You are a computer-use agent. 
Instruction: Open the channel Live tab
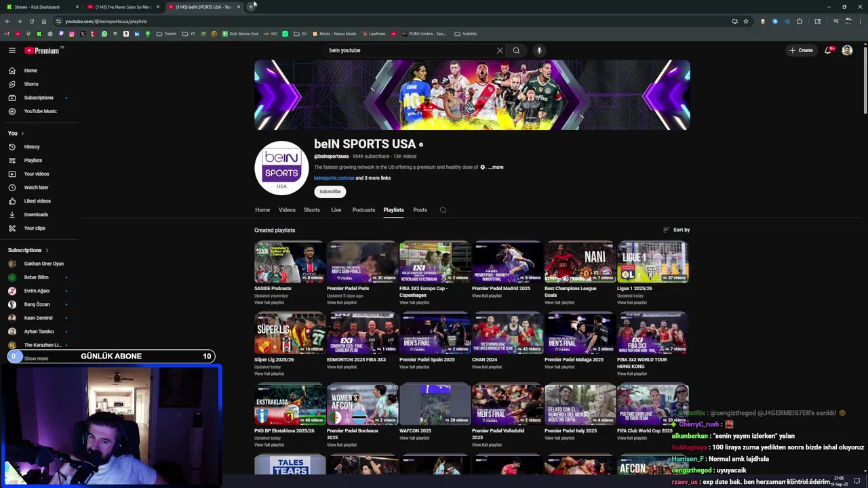tap(336, 210)
